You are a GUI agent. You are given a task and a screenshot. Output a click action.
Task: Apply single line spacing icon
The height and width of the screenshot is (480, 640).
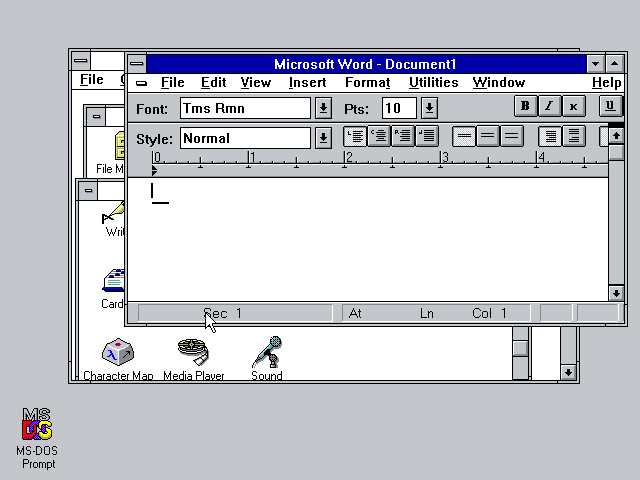pos(464,136)
